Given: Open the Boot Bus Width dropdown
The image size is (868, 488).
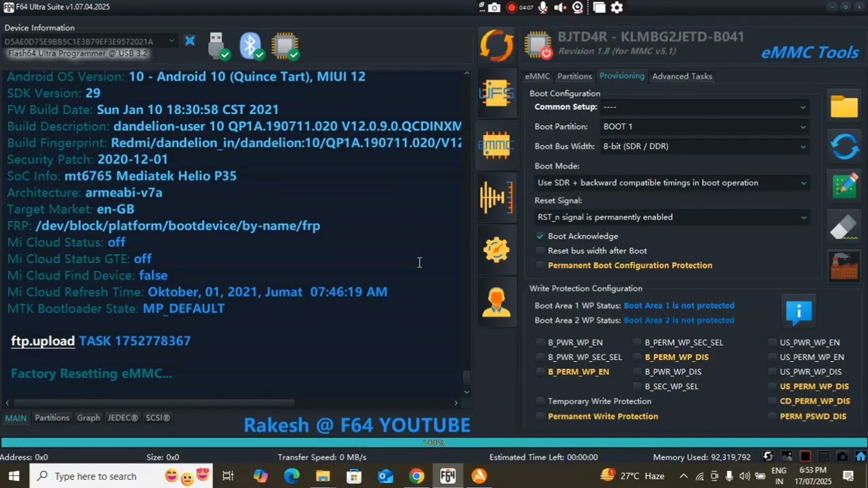Looking at the screenshot, I should [705, 146].
